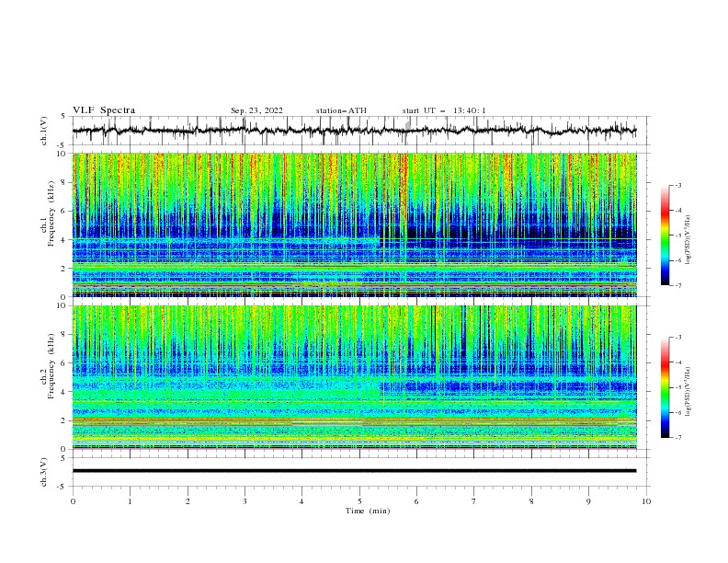Click the "start UT = 13:40: 1" text
Screen dimensions: 728x563
tap(444, 110)
